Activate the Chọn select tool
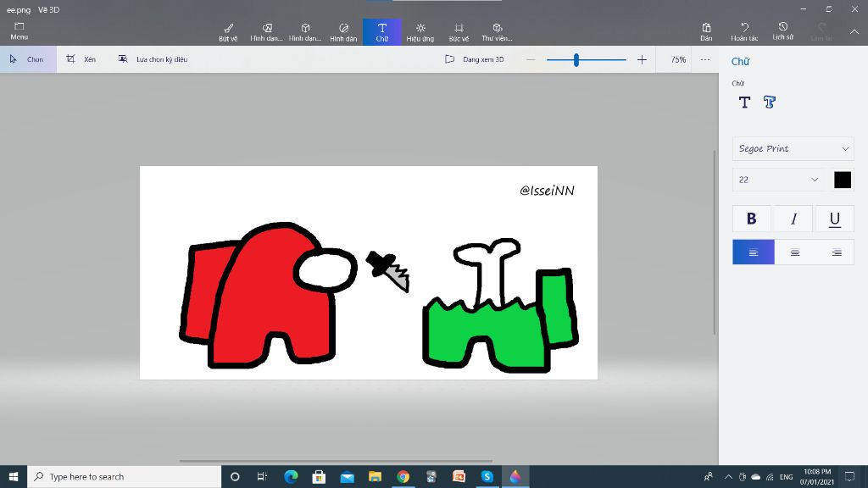The width and height of the screenshot is (868, 488). [28, 59]
